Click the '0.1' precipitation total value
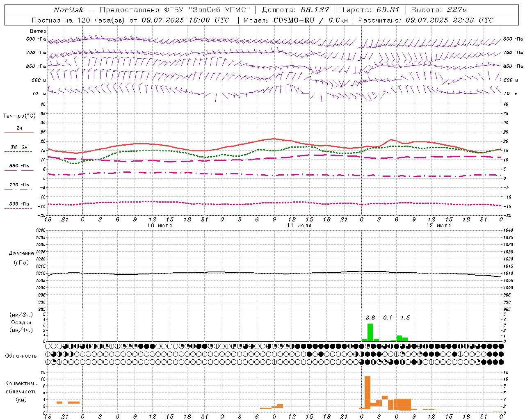525x420 pixels. coord(388,317)
